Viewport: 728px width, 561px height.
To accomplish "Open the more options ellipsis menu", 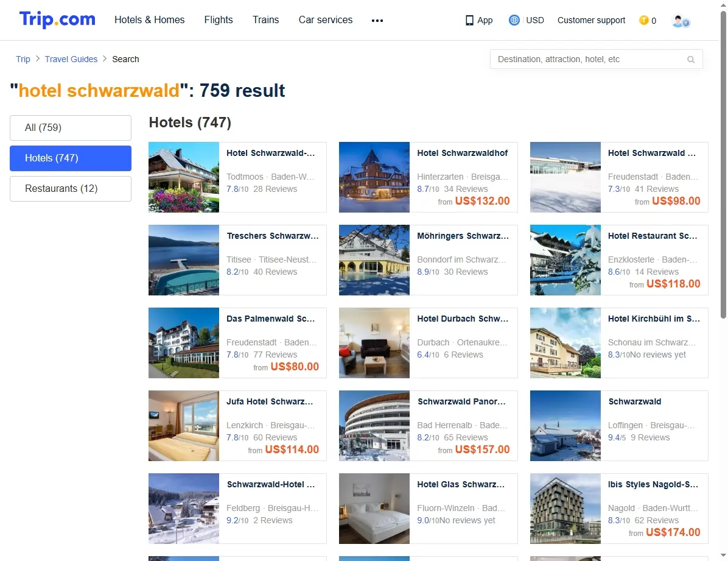I will (377, 21).
